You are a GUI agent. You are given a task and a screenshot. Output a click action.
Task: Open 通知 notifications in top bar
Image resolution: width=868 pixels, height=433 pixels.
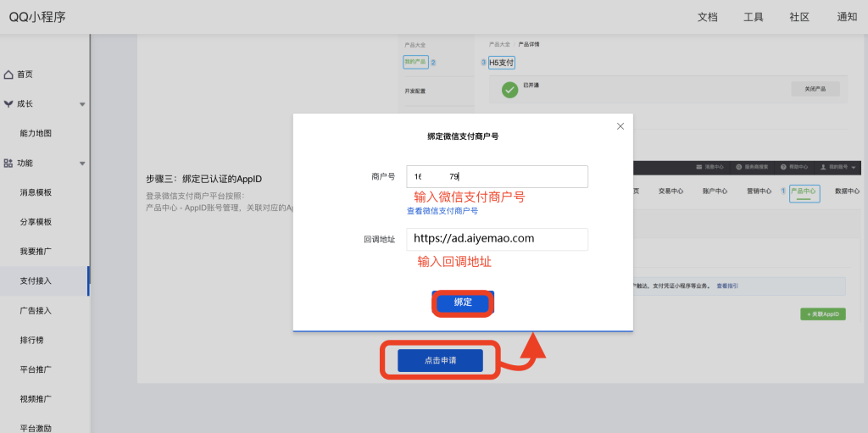846,17
